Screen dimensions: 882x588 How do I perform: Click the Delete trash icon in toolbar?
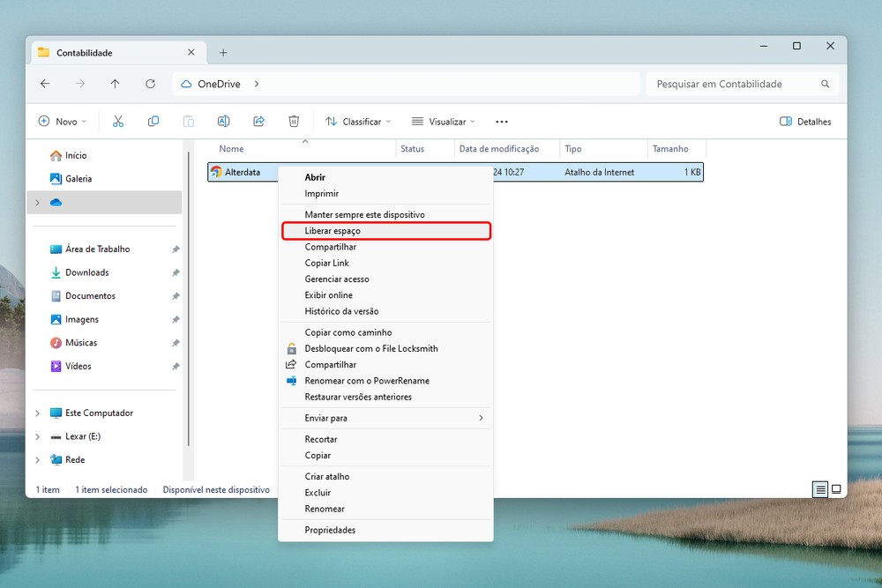(x=294, y=122)
